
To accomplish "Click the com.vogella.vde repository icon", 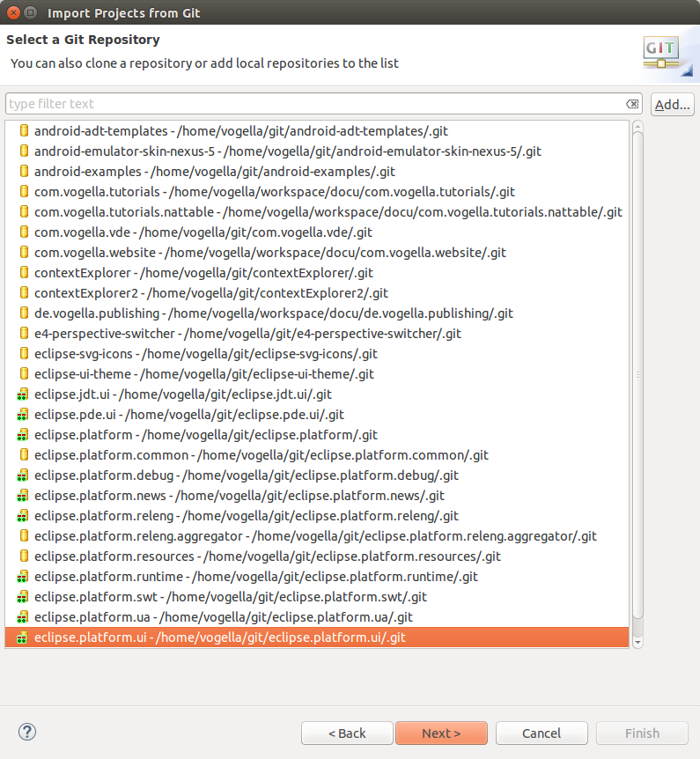I will (x=24, y=232).
